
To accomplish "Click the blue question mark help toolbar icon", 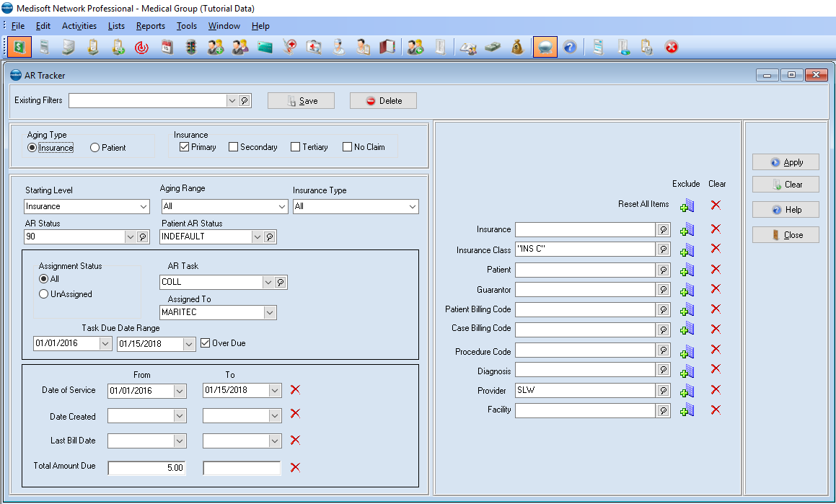I will click(x=570, y=48).
